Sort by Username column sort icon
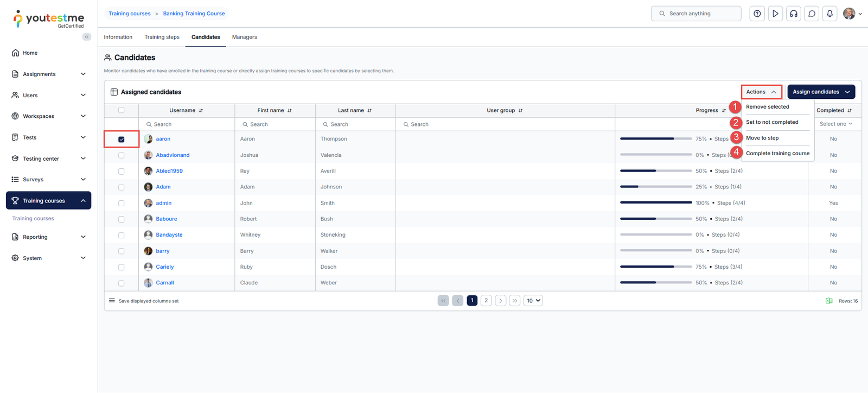The width and height of the screenshot is (868, 393). [201, 111]
